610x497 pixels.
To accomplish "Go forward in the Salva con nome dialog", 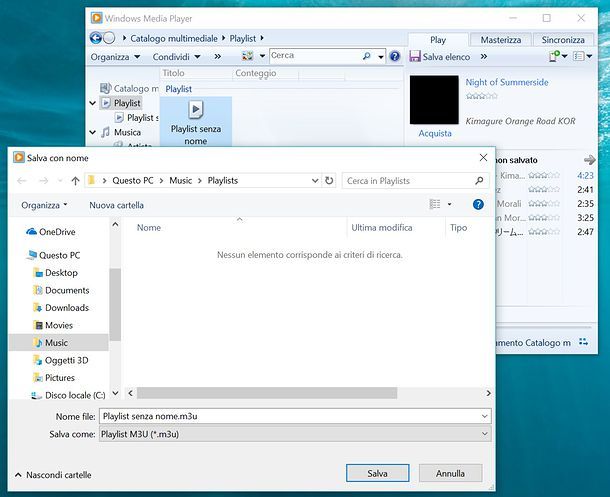I will (x=43, y=181).
